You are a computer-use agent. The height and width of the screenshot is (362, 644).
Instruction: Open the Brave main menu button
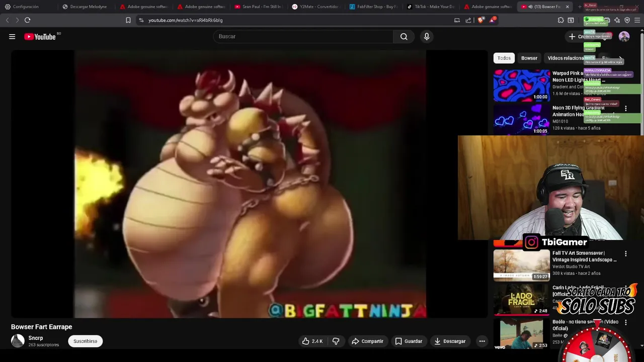click(x=637, y=20)
